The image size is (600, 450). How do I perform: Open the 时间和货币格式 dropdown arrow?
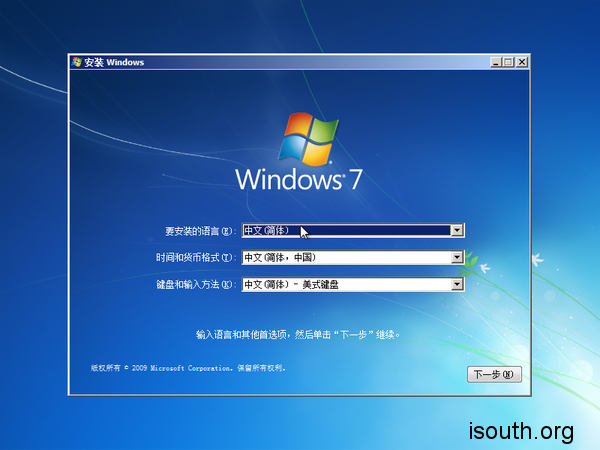(x=457, y=257)
